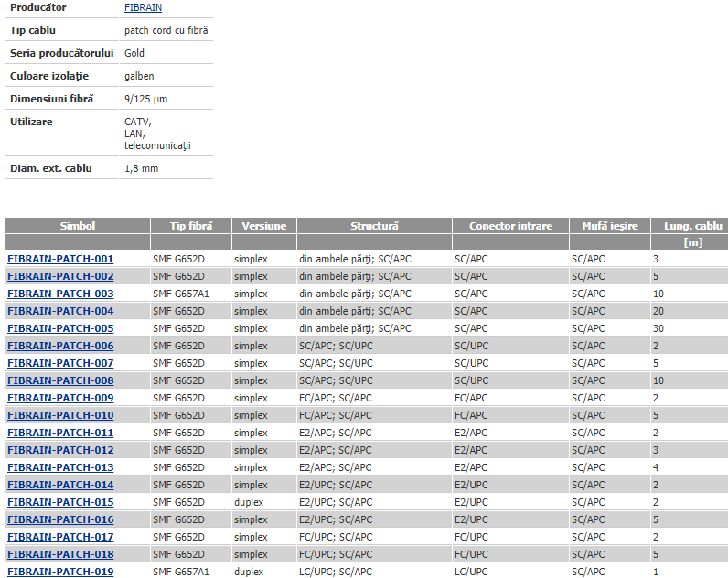Image resolution: width=728 pixels, height=578 pixels.
Task: Select the '9/125 µm' fibre dimension value
Action: point(145,99)
